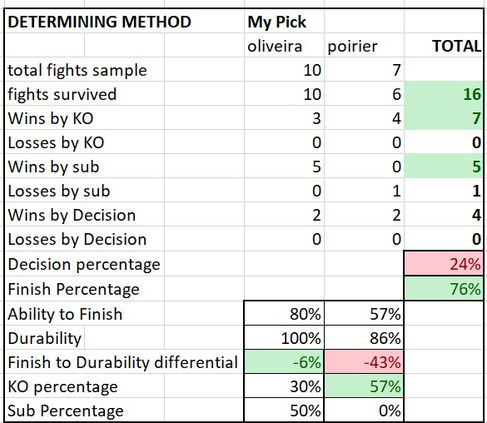
Task: Click the green Wins by KO total 7
Action: pos(444,118)
